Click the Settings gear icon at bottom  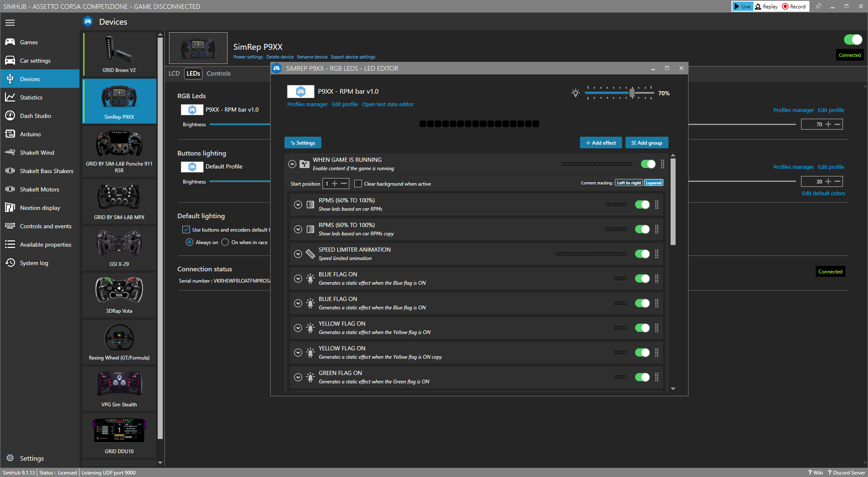coord(10,458)
